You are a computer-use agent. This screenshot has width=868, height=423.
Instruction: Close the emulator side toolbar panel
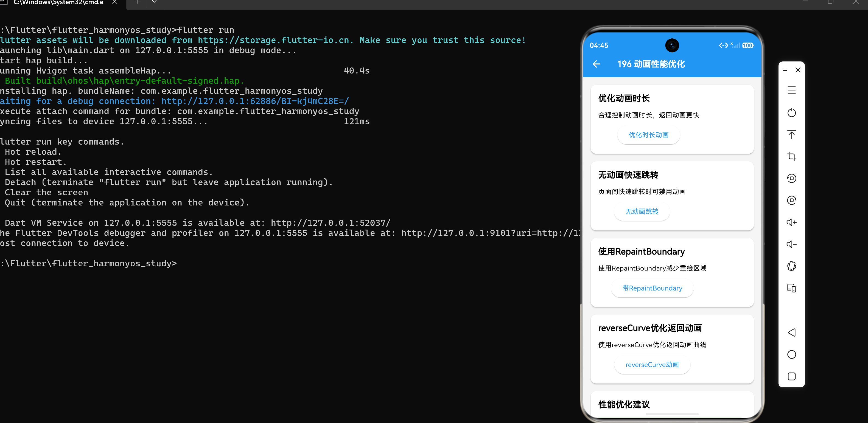click(798, 70)
